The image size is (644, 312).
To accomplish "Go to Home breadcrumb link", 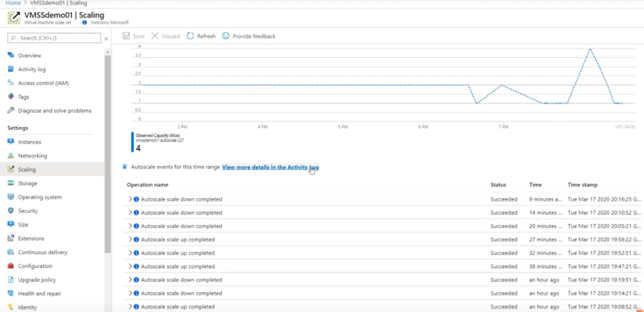I will 13,3.
